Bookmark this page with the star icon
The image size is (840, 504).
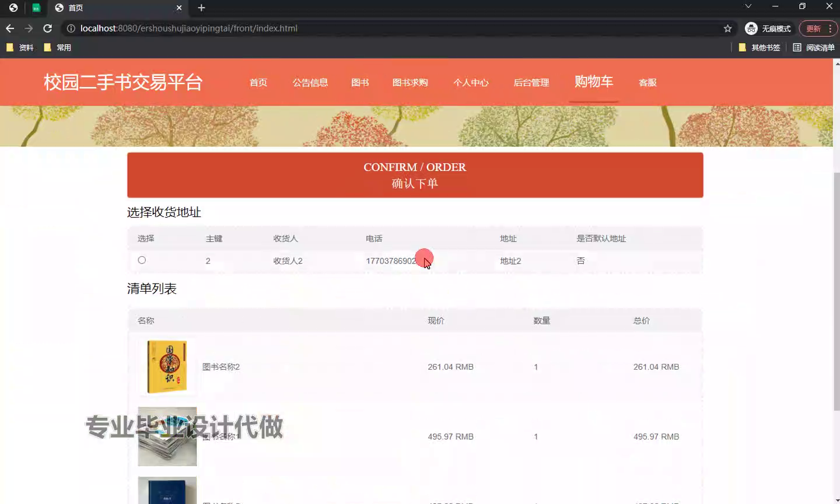(x=727, y=28)
